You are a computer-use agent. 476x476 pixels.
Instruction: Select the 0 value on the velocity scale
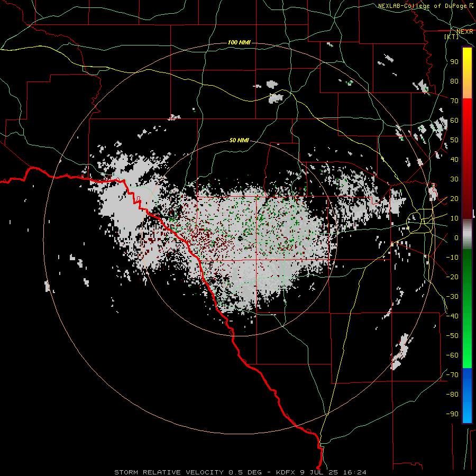click(x=456, y=238)
